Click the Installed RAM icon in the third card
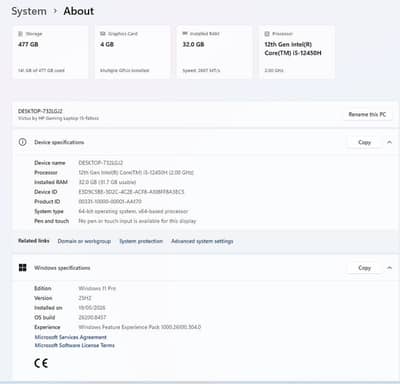Viewport: 400px width, 384px height. point(185,34)
